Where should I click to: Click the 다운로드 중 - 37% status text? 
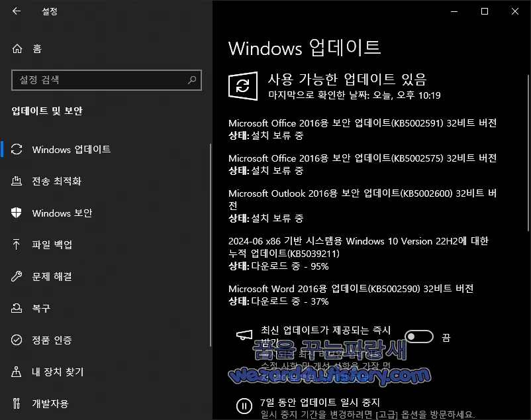pyautogui.click(x=290, y=301)
